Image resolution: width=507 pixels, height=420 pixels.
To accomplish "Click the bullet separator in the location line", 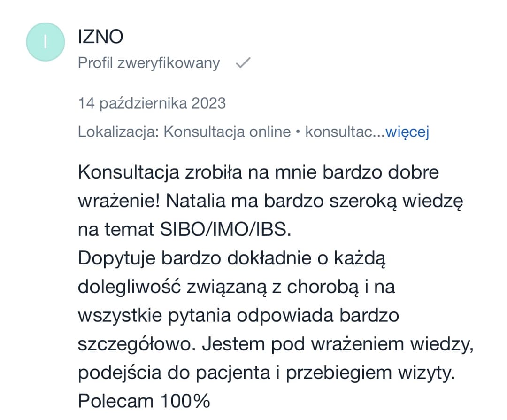I will (x=298, y=132).
